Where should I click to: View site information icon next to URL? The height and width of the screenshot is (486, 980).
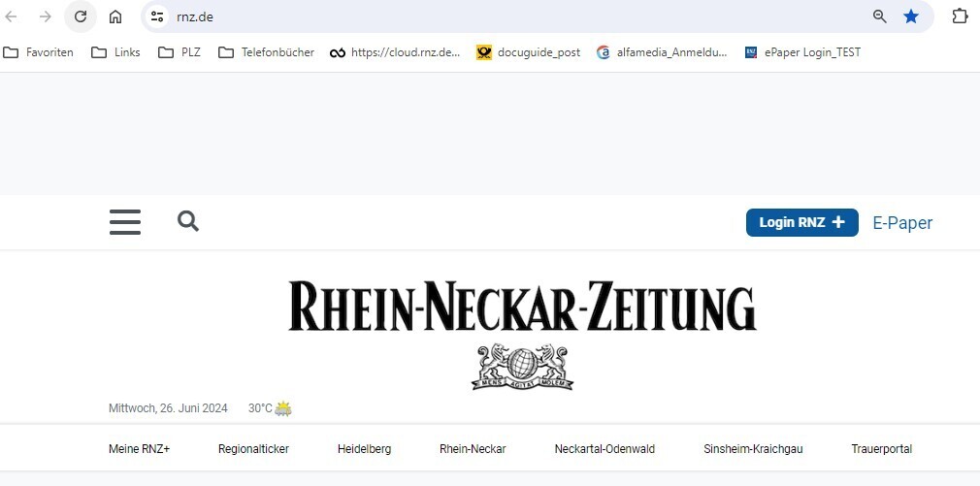(157, 16)
